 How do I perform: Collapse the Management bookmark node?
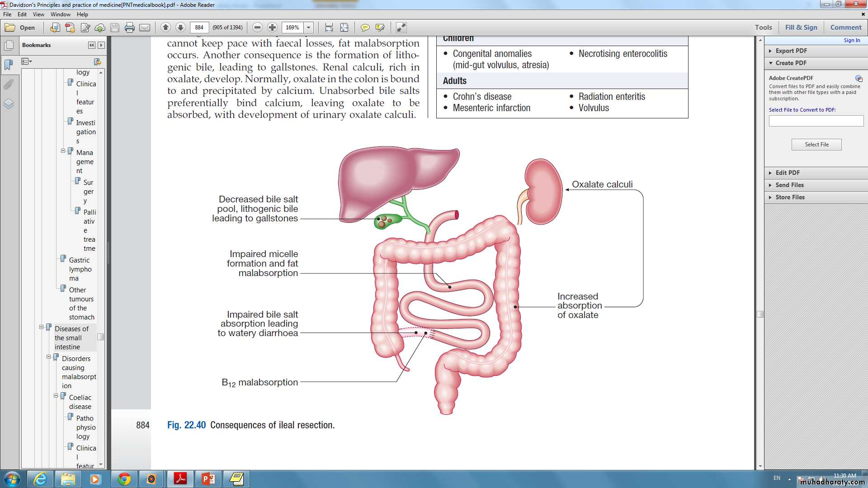pyautogui.click(x=63, y=151)
